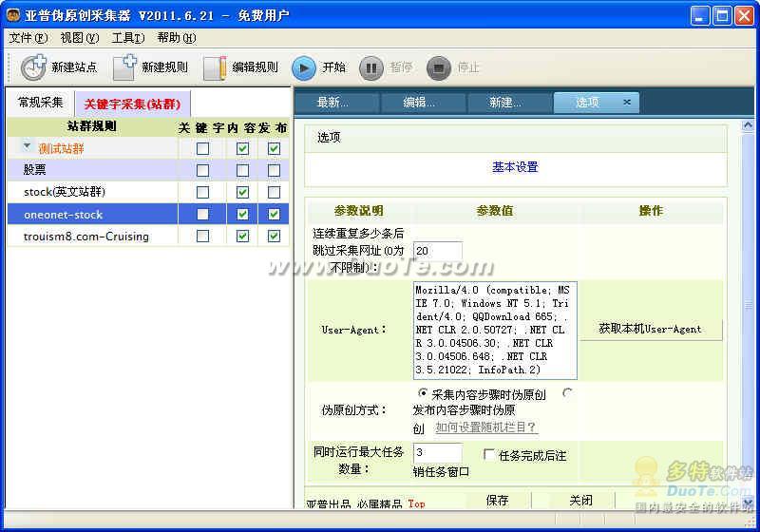The image size is (760, 532).
Task: Open the 工具 menu
Action: 127,38
